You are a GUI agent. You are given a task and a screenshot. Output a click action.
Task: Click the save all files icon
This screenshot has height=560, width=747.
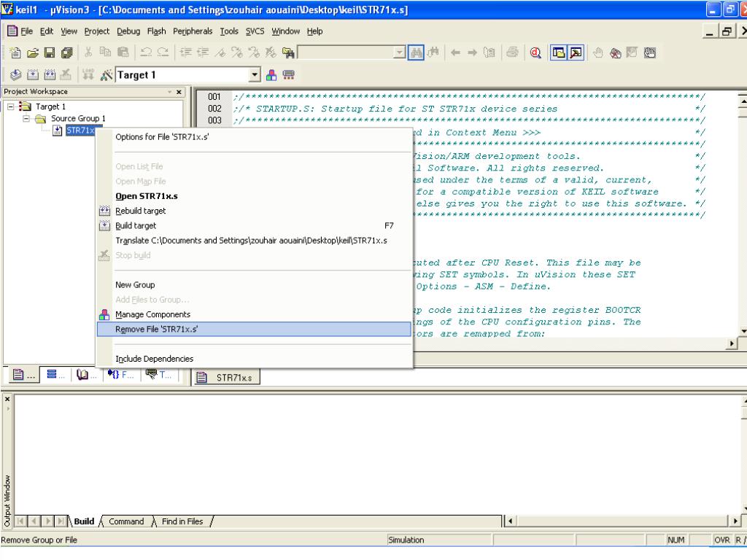click(66, 52)
